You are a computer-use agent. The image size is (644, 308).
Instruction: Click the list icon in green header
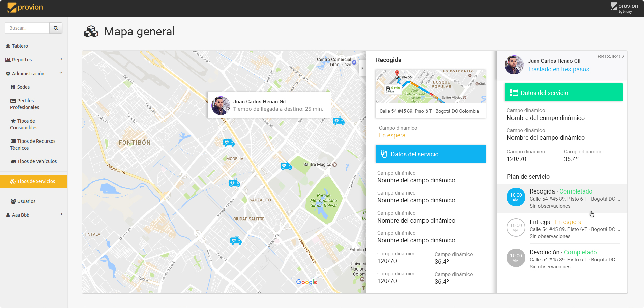[x=514, y=93]
